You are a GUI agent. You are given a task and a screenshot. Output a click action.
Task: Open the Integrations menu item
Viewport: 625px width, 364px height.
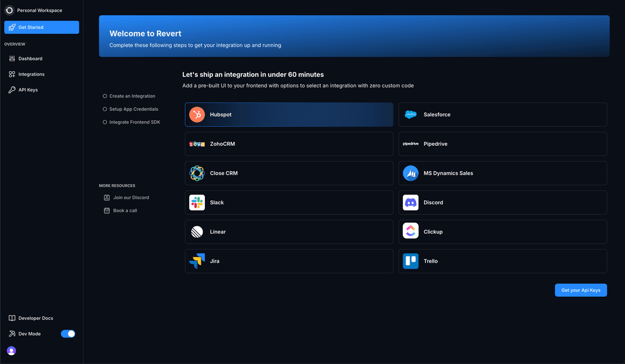pos(42,74)
